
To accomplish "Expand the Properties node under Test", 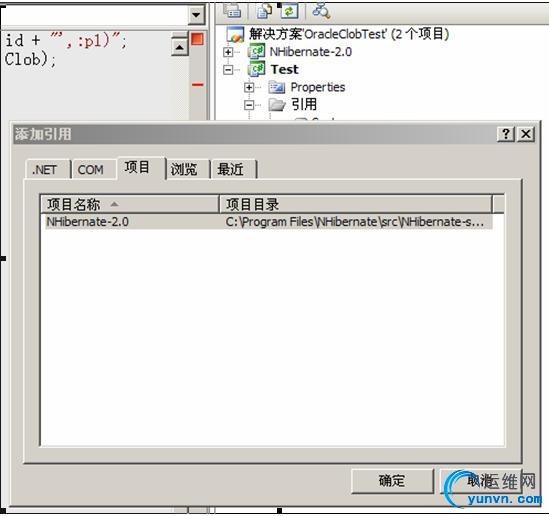I will point(249,87).
